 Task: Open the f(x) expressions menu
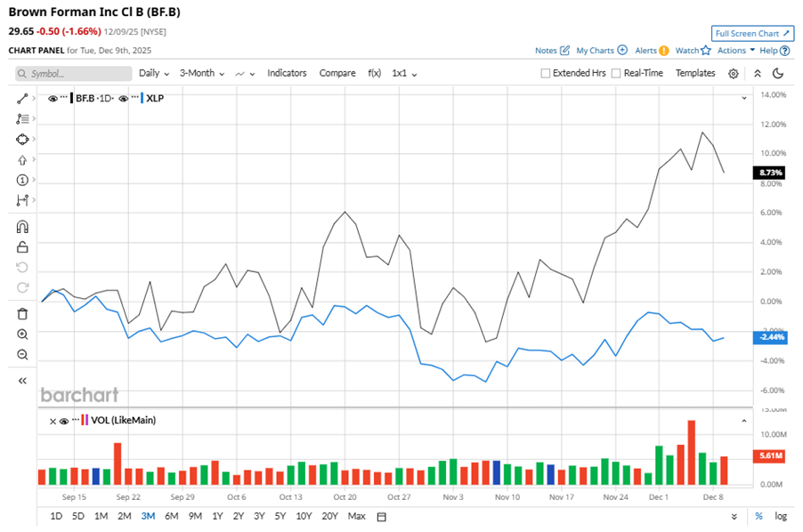375,73
